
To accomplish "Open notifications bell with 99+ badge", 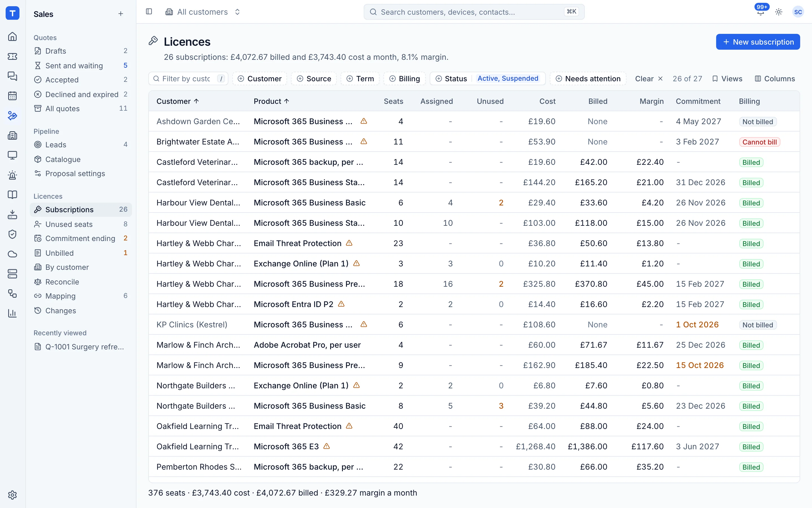I will (x=761, y=12).
